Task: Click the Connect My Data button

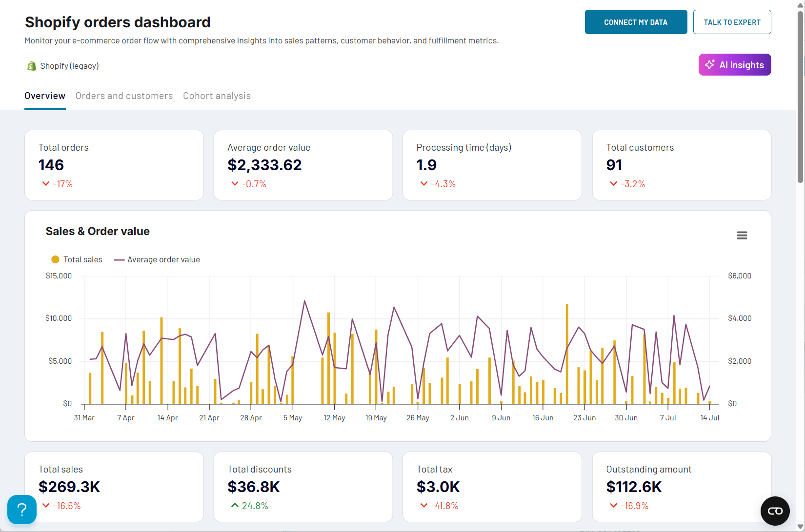Action: click(x=636, y=21)
